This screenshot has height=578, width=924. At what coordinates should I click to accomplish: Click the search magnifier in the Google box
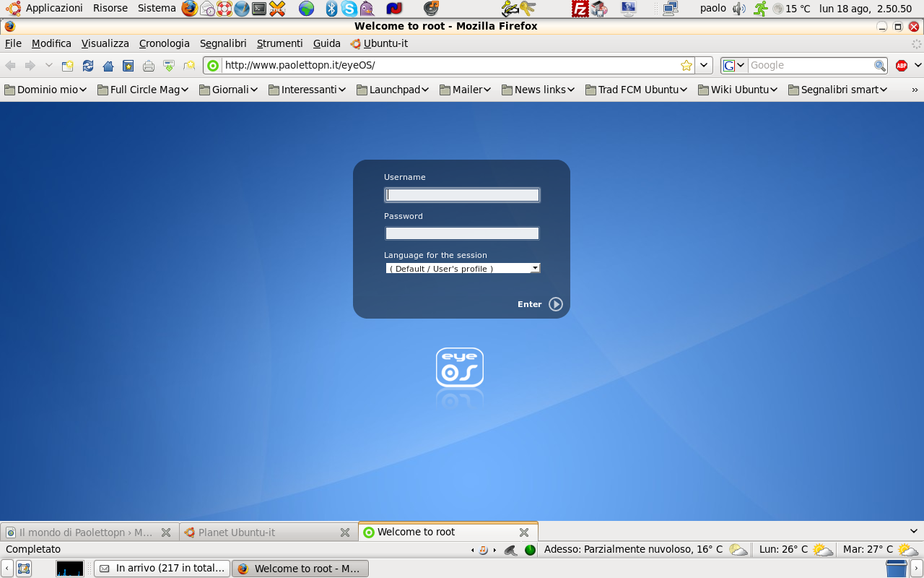[880, 65]
